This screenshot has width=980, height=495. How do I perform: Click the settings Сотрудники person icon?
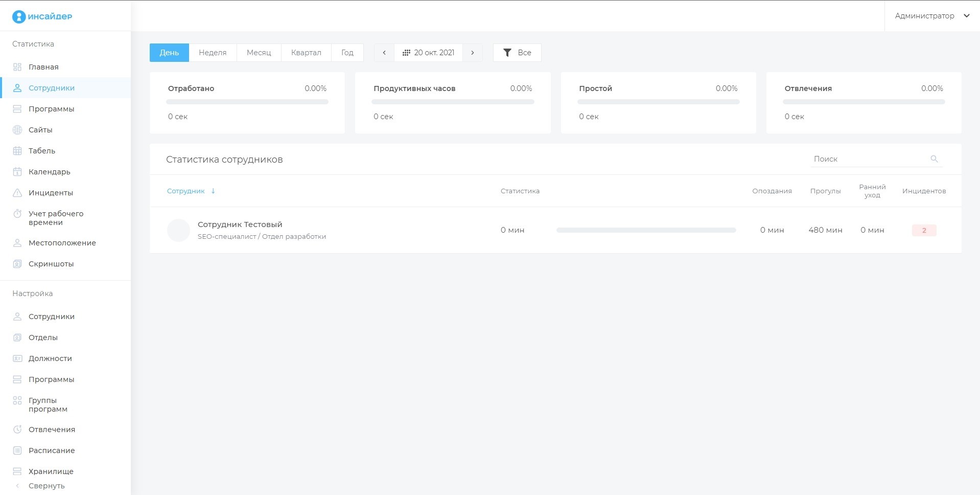tap(17, 317)
